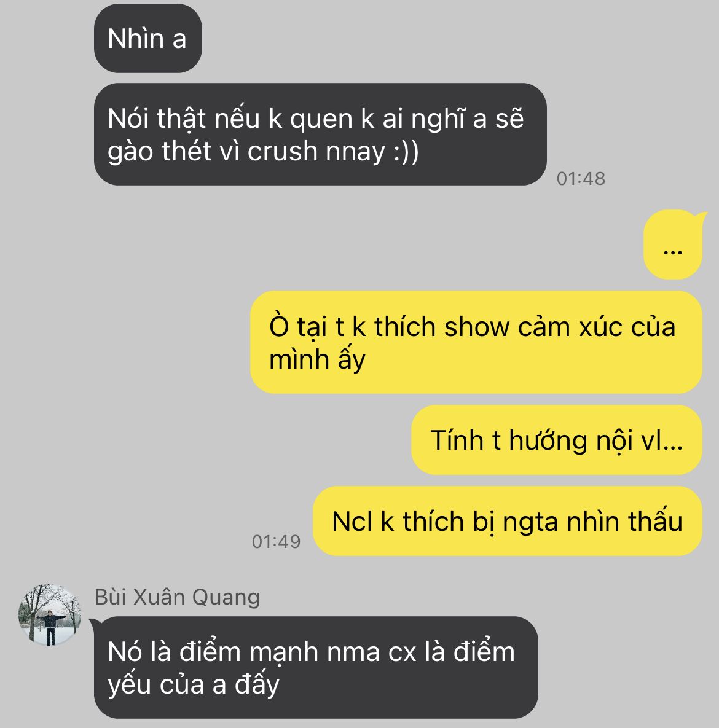This screenshot has width=719, height=728.
Task: Click the 01:48 timestamp
Action: [581, 178]
